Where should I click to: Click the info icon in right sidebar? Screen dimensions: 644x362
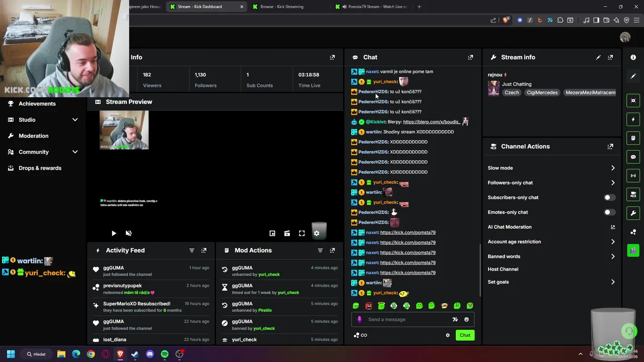tap(633, 57)
